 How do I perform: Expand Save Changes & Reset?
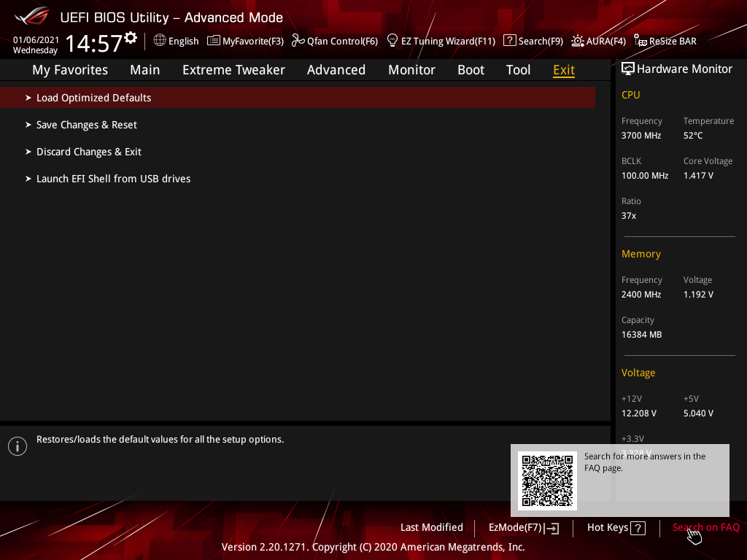pyautogui.click(x=298, y=125)
